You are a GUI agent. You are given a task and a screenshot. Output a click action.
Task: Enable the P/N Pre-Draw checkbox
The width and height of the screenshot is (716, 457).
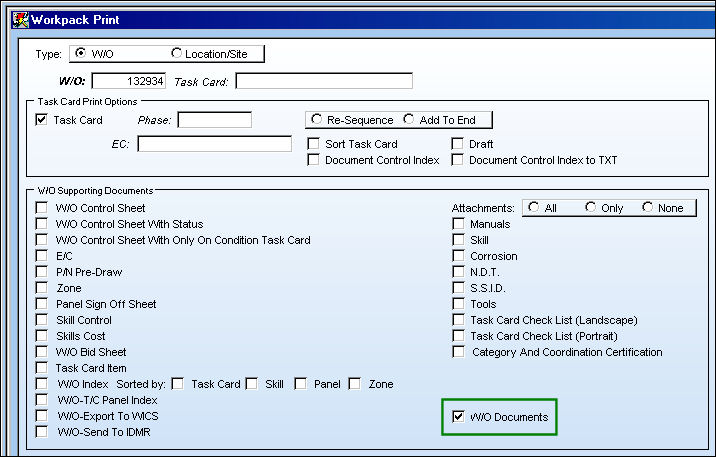42,272
